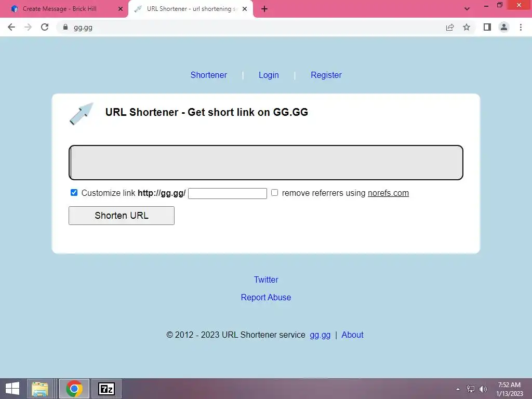Screen dimensions: 532x399
Task: Close the Create Message - Brick Hill tab
Action: (x=121, y=9)
